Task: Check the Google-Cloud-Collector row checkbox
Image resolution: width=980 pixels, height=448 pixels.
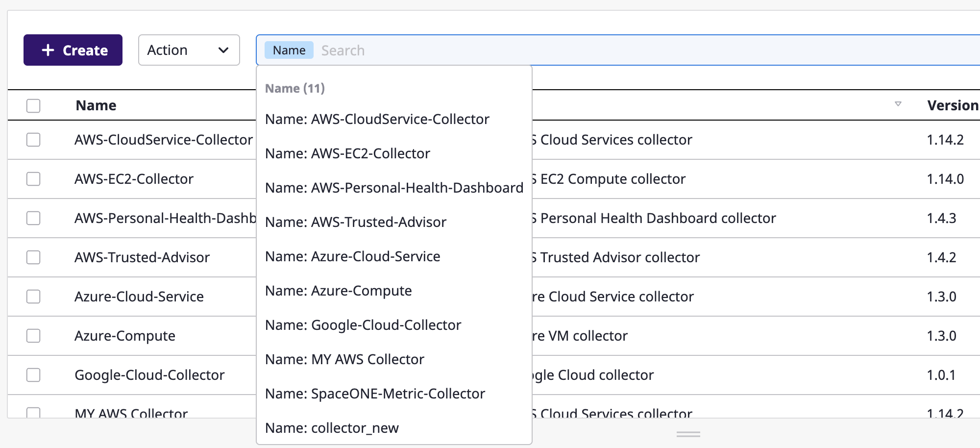Action: (x=33, y=375)
